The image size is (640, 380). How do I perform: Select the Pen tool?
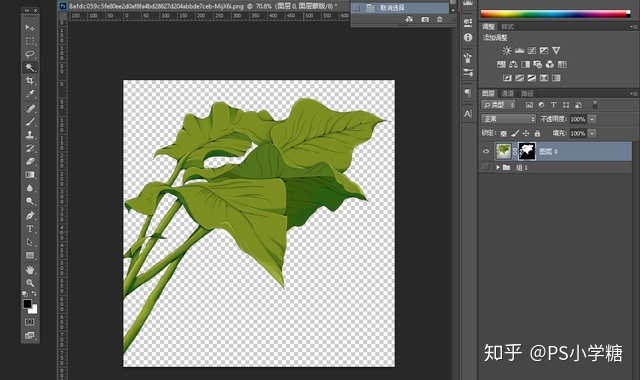tap(30, 215)
